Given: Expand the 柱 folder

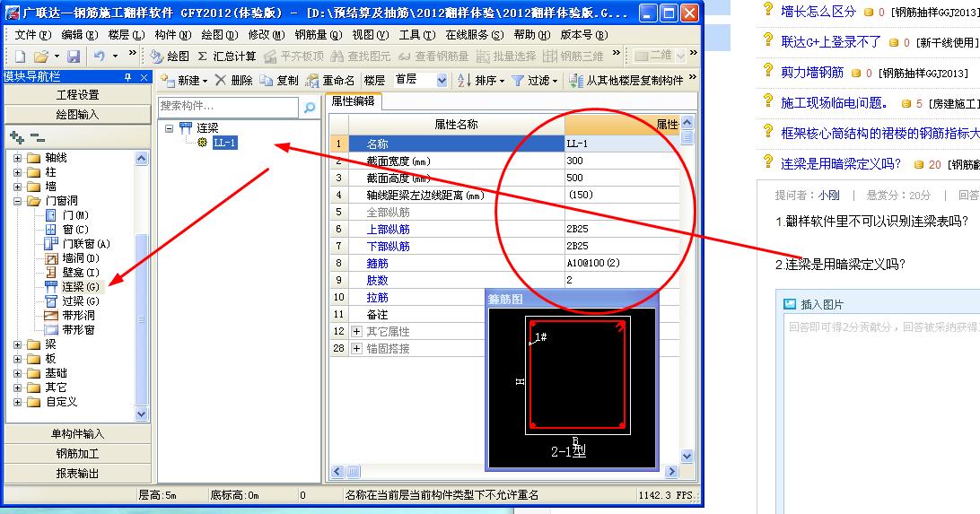Looking at the screenshot, I should pyautogui.click(x=18, y=172).
